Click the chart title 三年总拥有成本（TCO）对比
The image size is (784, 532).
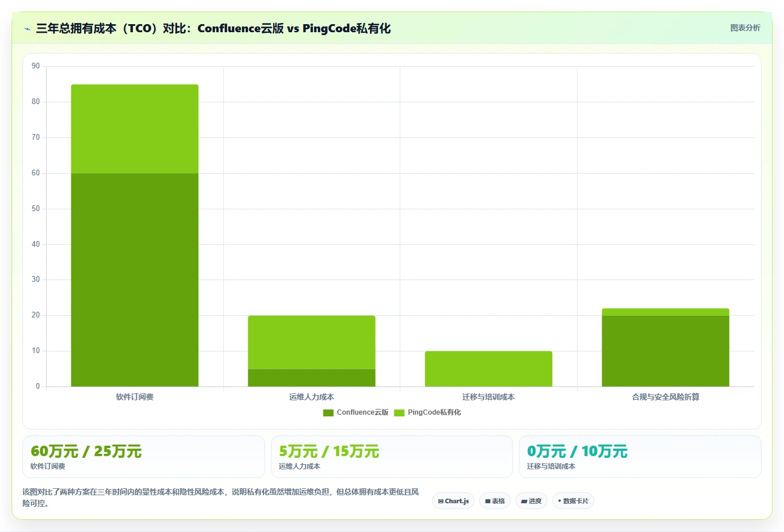213,28
